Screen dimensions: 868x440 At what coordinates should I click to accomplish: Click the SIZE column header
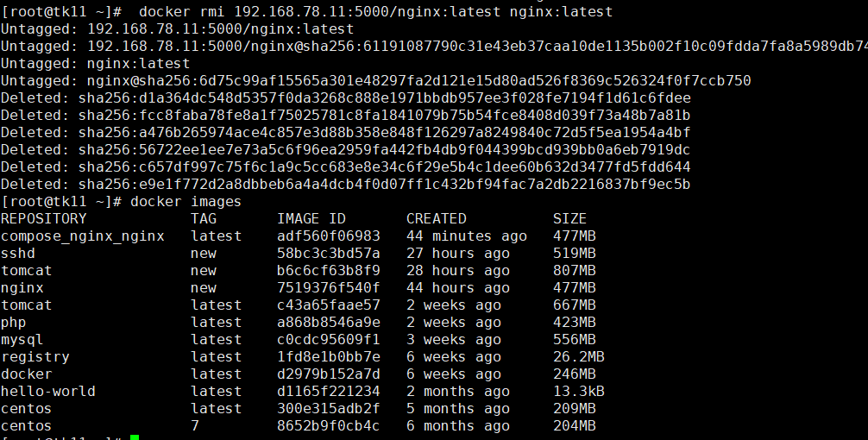coord(569,218)
